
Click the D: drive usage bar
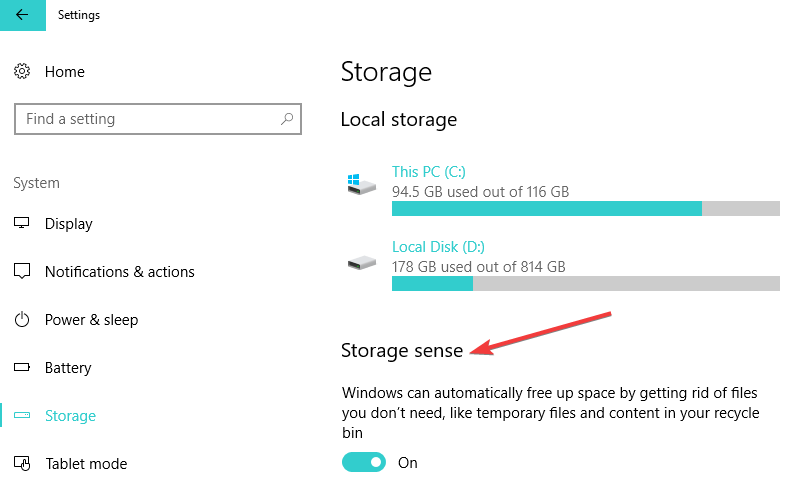[586, 284]
